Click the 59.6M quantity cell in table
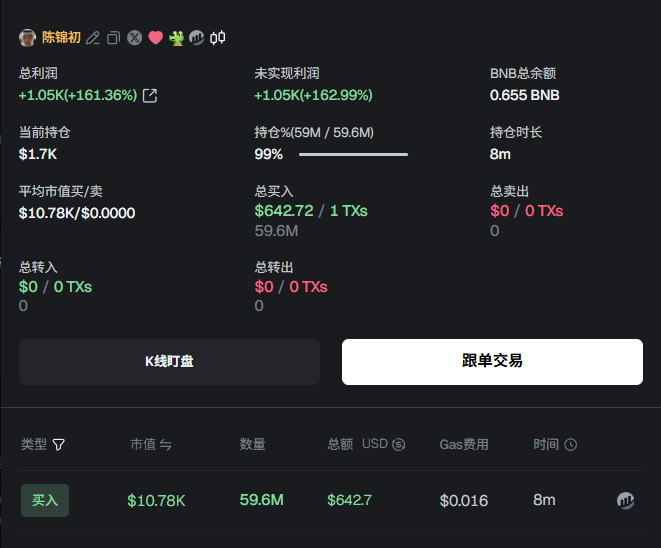 tap(261, 500)
